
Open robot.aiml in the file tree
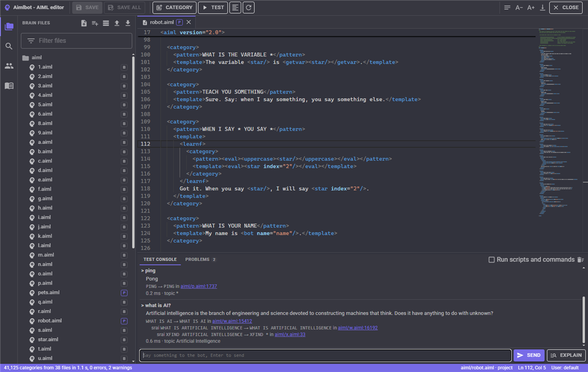pyautogui.click(x=49, y=321)
